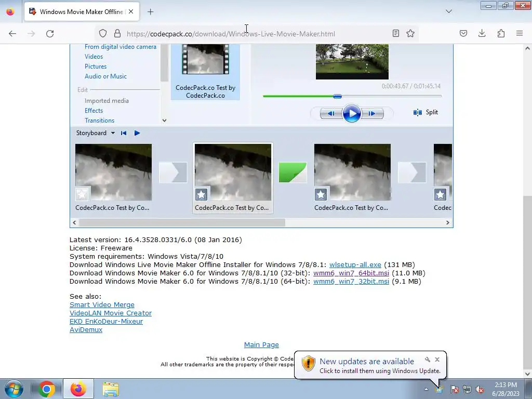532x399 pixels.
Task: Click the gray transition after third clip
Action: 412,172
